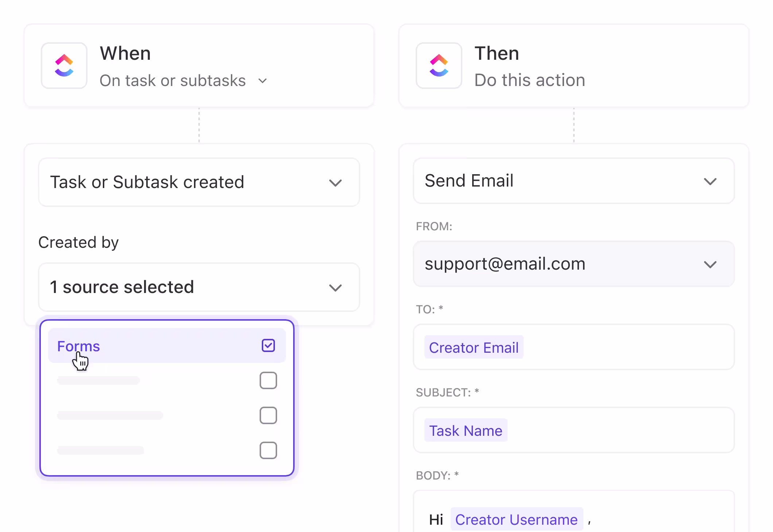Click the ClickUp icon in the When card
This screenshot has height=532, width=773.
coord(64,66)
